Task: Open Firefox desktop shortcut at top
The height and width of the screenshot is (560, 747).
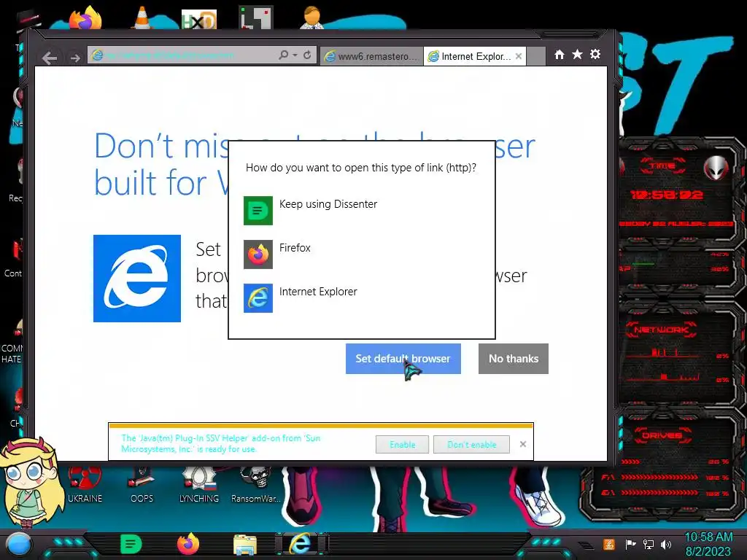Action: (x=86, y=18)
